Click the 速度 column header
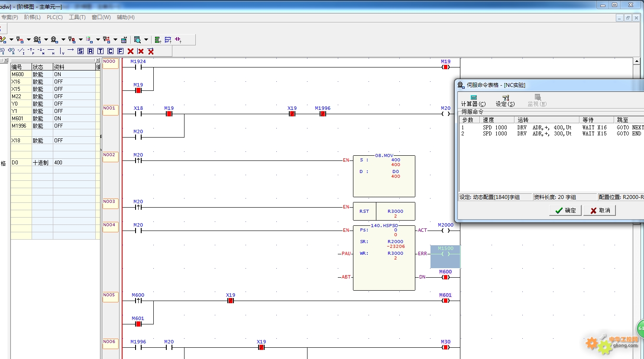Screen dimensions: 644x359 [x=497, y=120]
